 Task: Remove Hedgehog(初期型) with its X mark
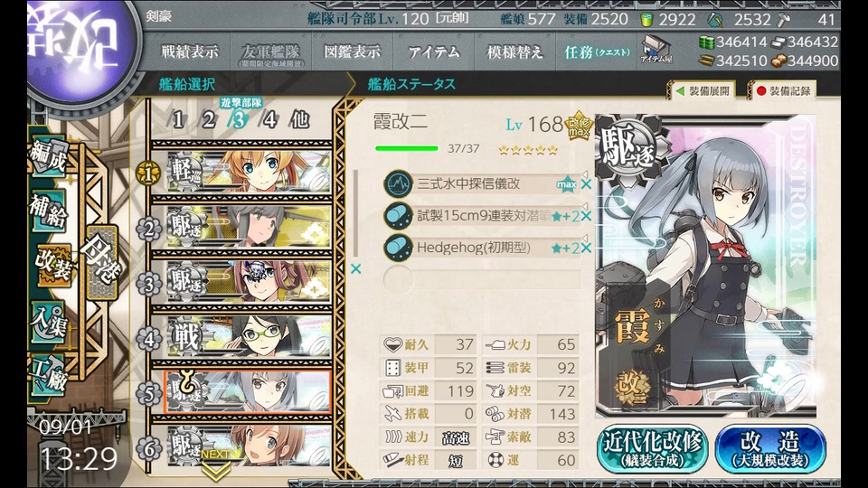click(586, 248)
